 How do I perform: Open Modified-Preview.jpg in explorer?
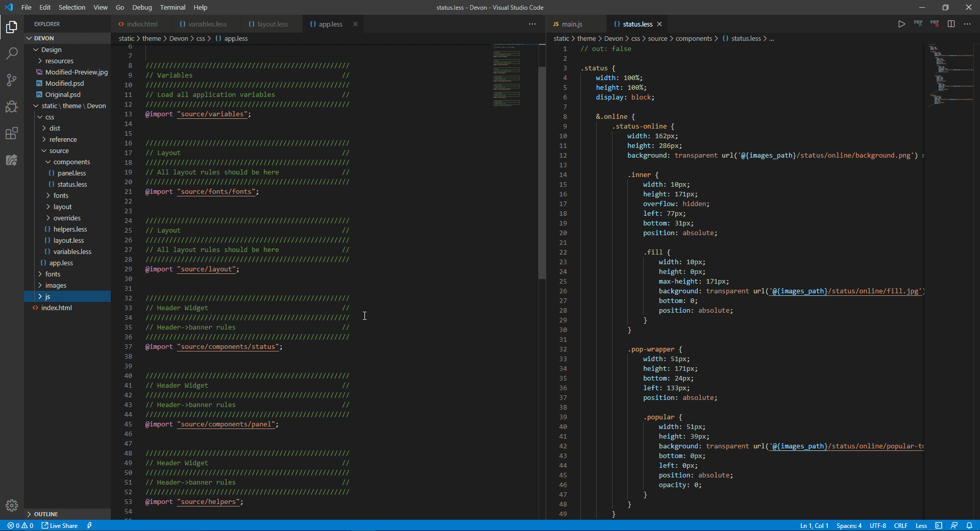67,72
